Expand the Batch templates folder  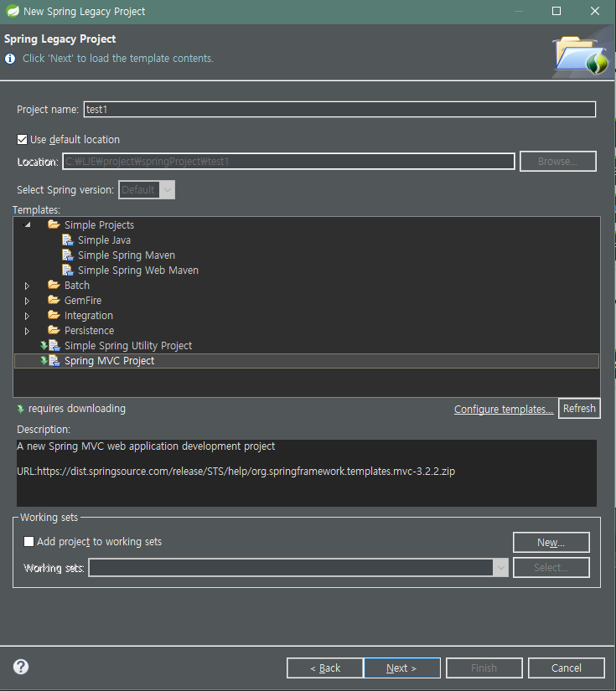click(x=27, y=286)
